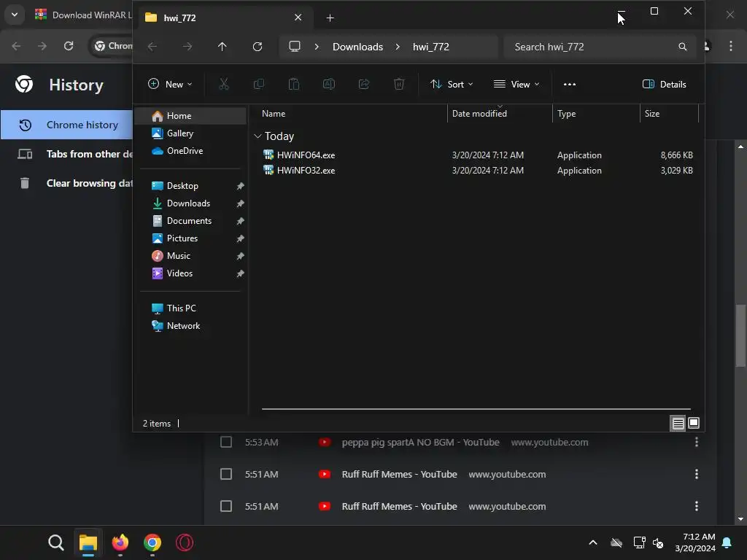The height and width of the screenshot is (560, 747).
Task: Open Chrome's three-dot menu
Action: point(731,46)
